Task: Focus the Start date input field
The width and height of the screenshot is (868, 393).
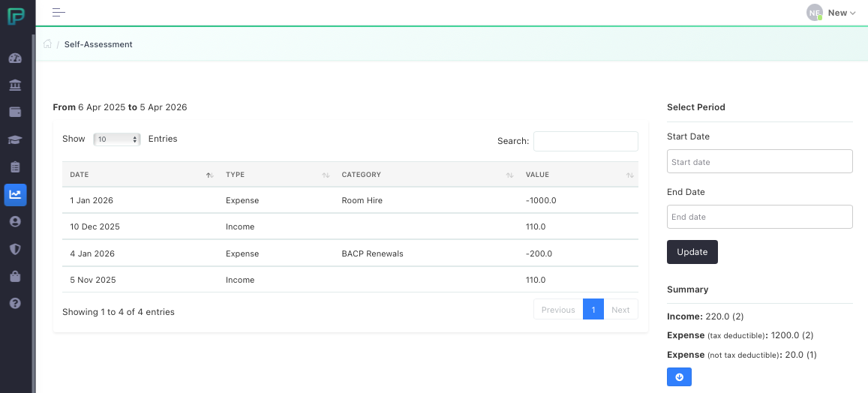Action: [759, 162]
